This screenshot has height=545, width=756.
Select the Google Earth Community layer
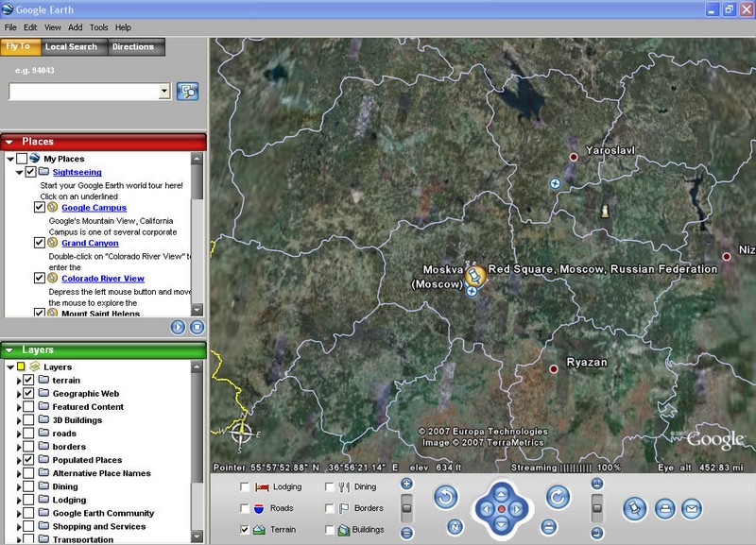[x=103, y=513]
